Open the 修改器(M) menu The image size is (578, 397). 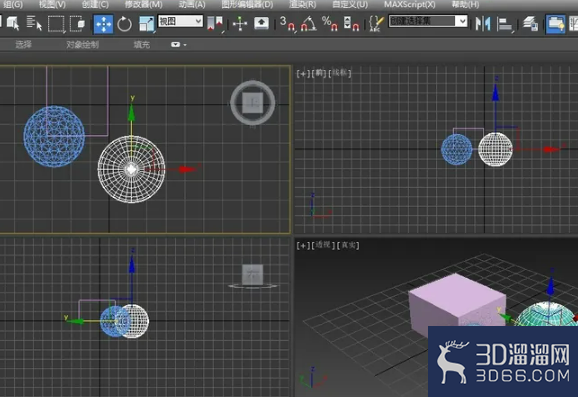143,4
